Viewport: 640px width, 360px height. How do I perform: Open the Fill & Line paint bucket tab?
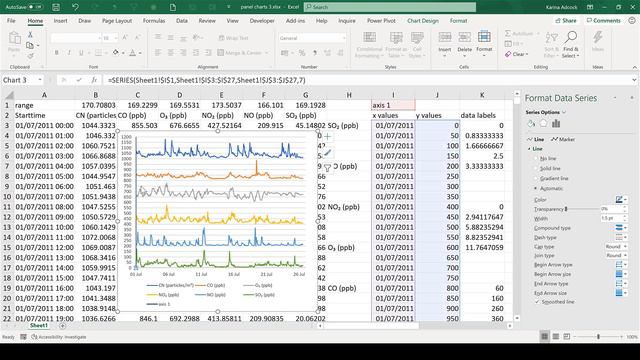click(x=531, y=124)
